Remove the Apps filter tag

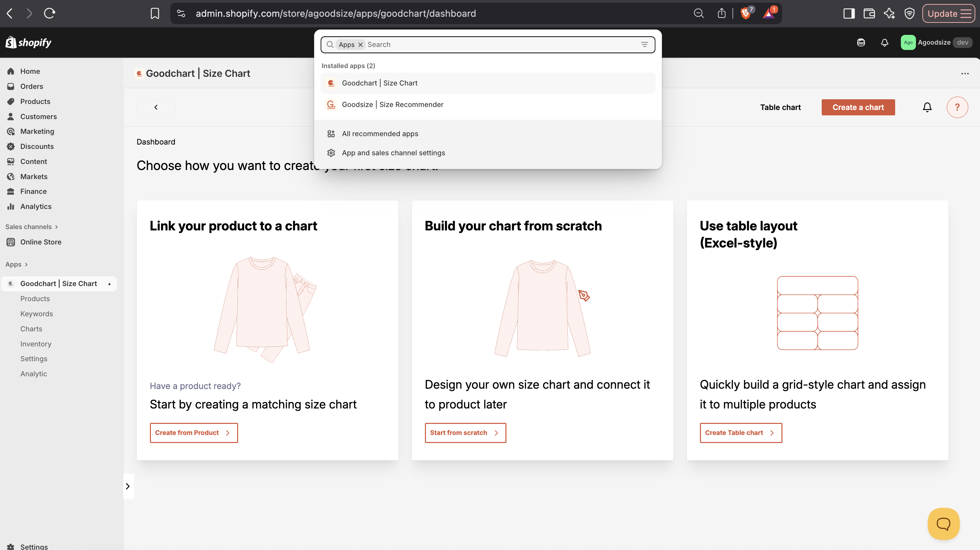coord(360,45)
